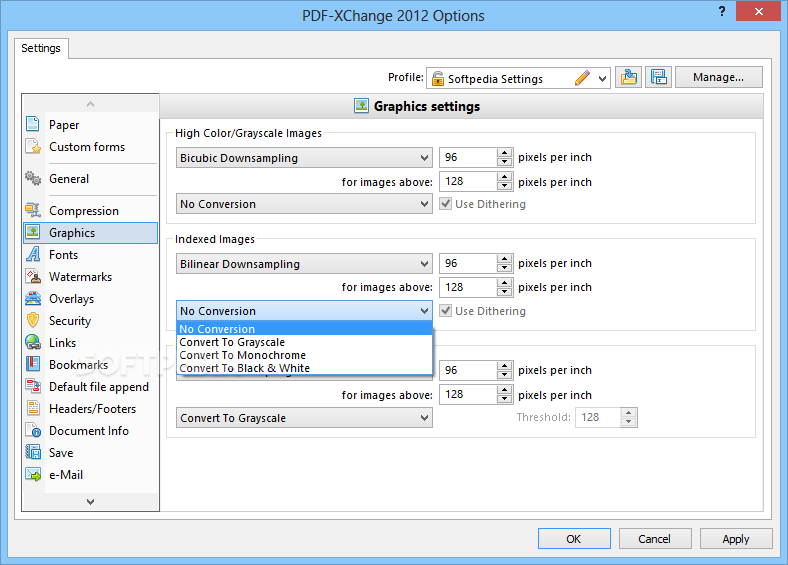Click the Cancel button

coord(655,539)
